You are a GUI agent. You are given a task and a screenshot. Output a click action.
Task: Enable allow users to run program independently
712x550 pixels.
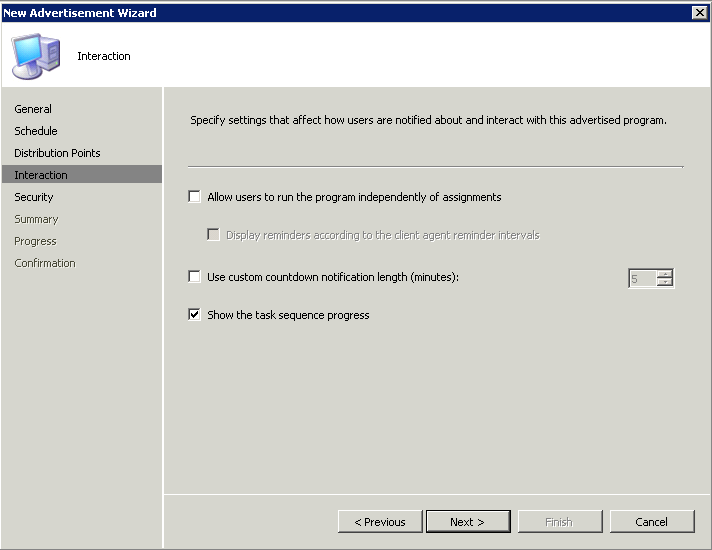194,197
